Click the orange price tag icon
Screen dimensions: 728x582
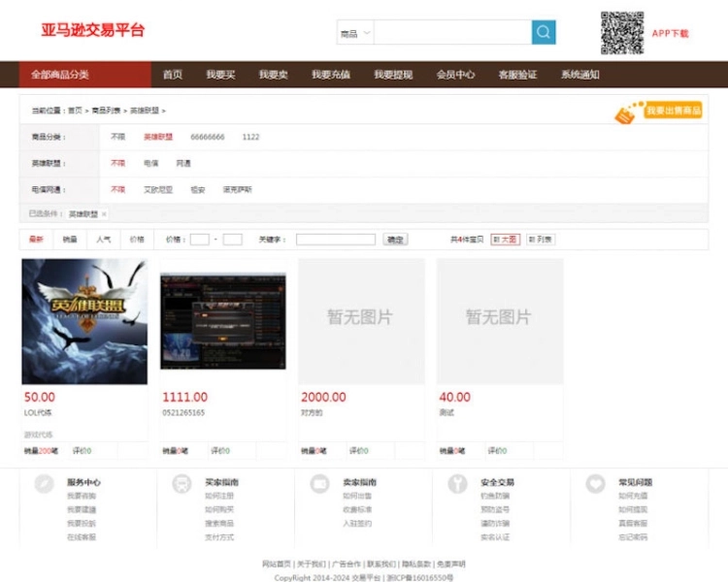click(x=624, y=114)
